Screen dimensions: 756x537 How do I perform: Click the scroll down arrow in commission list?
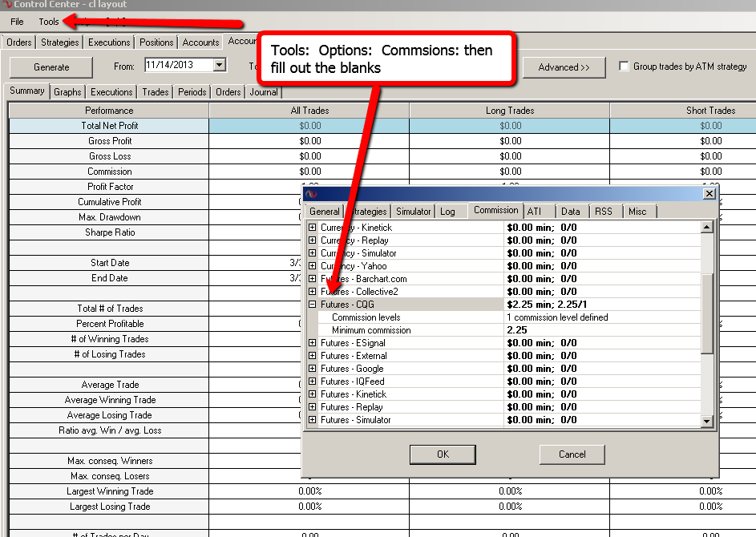[707, 421]
